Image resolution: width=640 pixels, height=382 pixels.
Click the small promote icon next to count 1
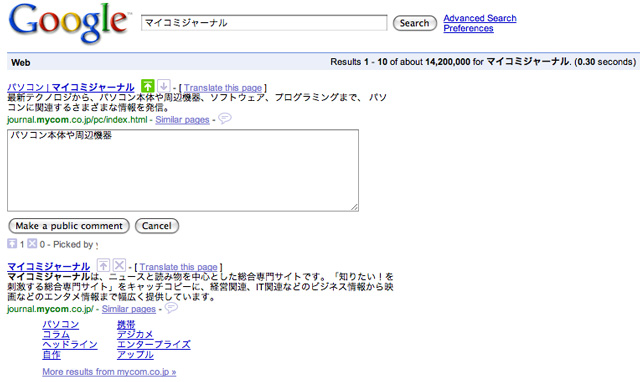point(12,244)
